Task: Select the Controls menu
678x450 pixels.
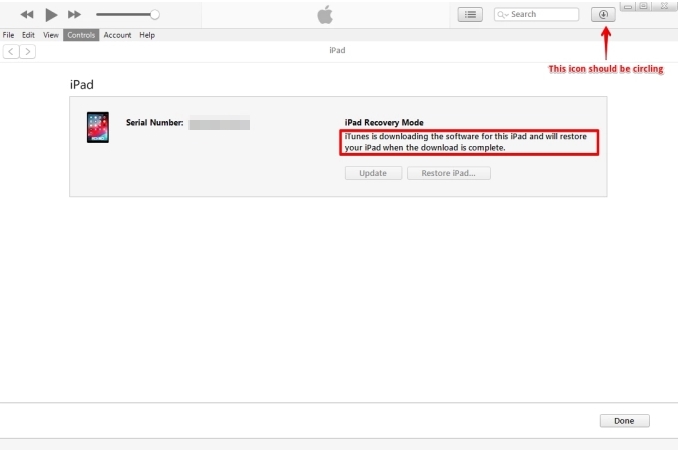Action: click(x=80, y=35)
